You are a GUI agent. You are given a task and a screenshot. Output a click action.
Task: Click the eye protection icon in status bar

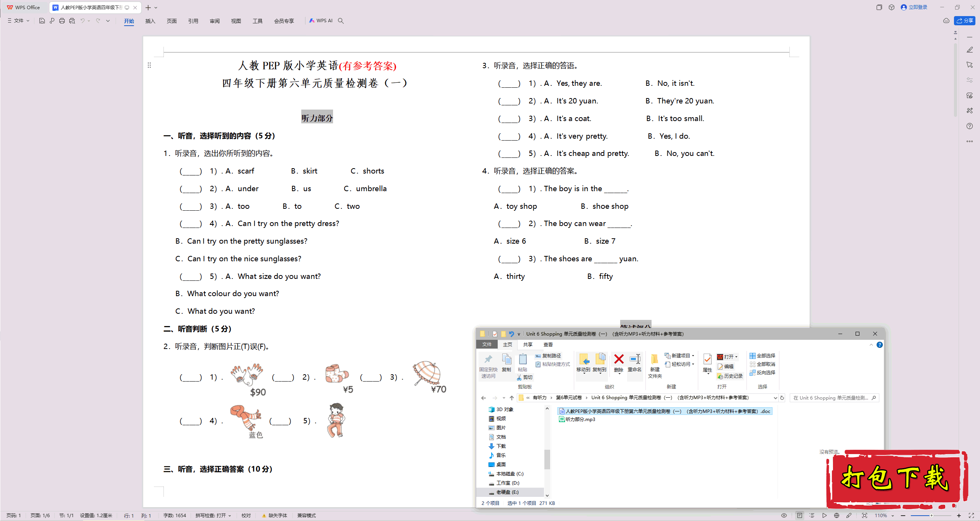(784, 516)
